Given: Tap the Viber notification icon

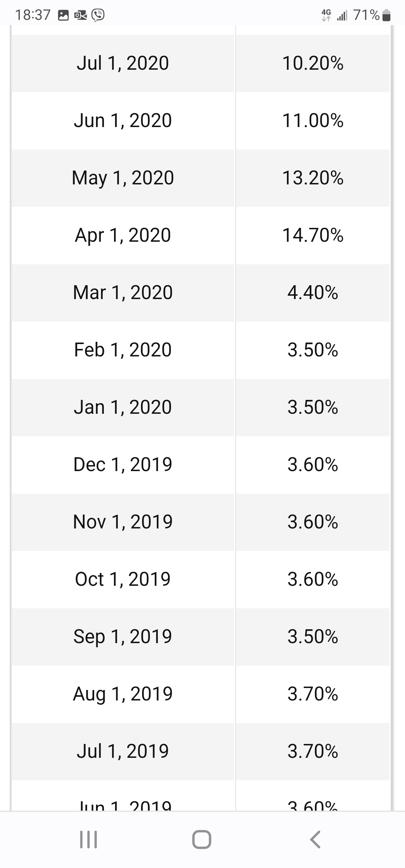Looking at the screenshot, I should 98,15.
